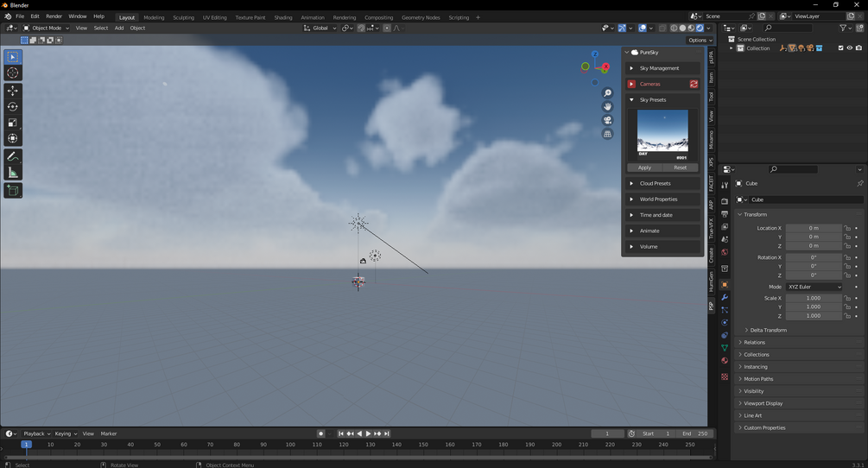
Task: Play the animation in timeline
Action: tap(368, 433)
